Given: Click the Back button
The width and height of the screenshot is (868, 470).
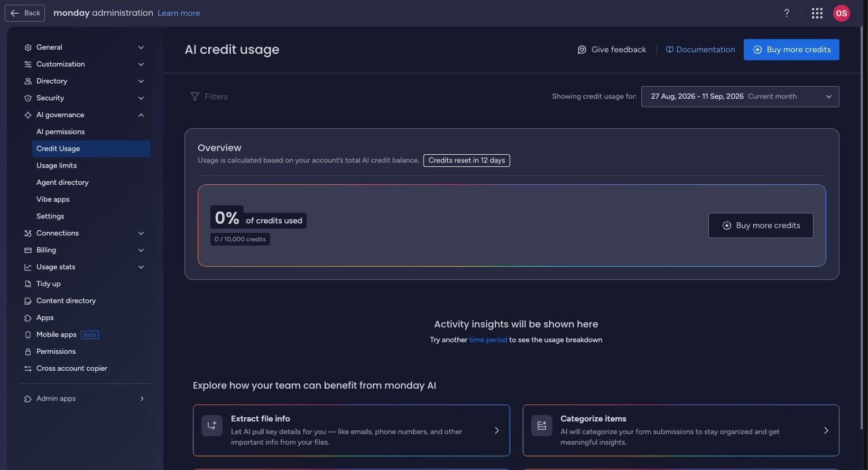Looking at the screenshot, I should [25, 13].
